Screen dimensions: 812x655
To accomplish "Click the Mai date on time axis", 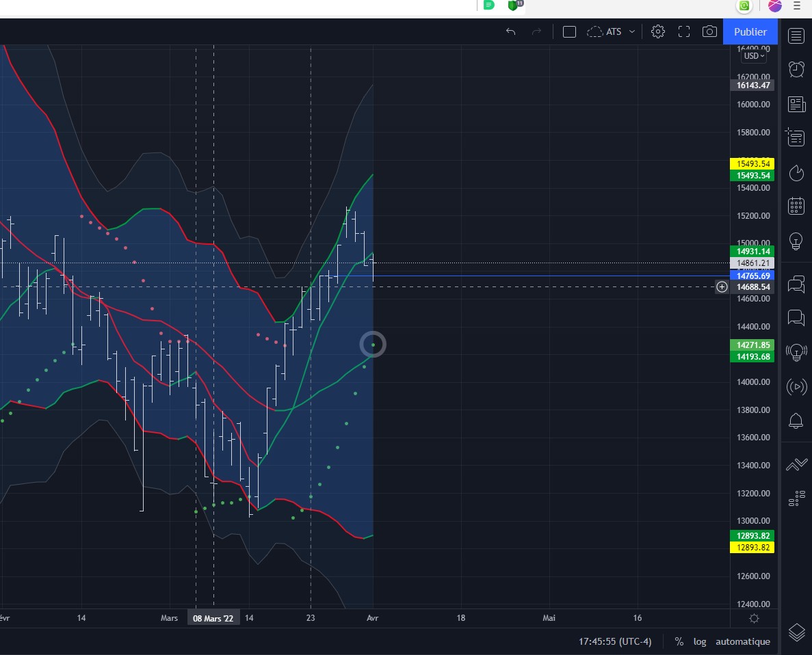I will point(549,618).
